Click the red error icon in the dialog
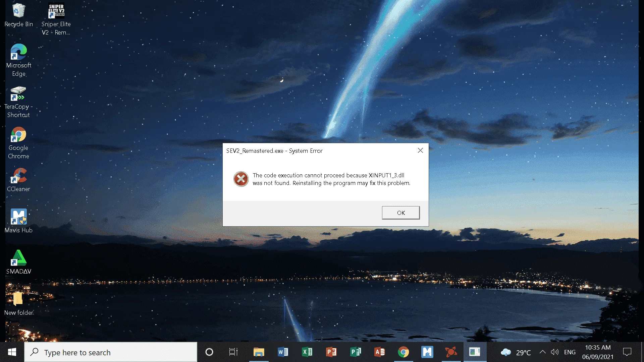 click(241, 179)
